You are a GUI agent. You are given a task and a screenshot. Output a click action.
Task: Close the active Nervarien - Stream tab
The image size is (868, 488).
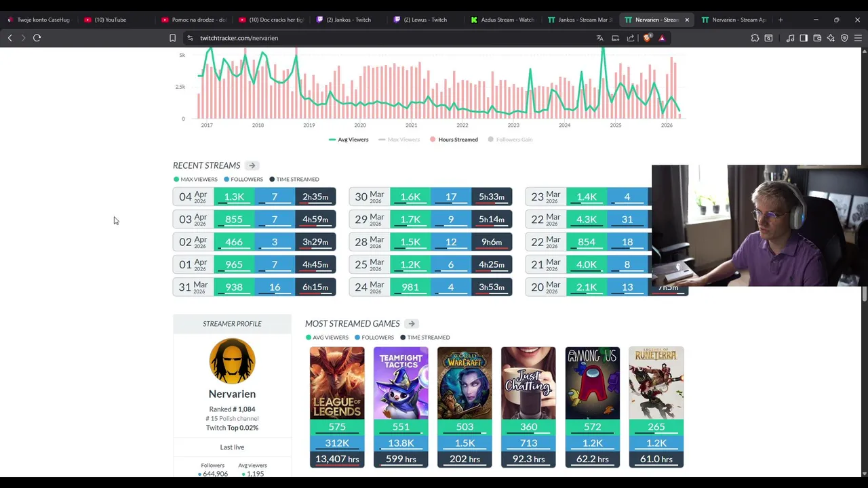(x=687, y=20)
